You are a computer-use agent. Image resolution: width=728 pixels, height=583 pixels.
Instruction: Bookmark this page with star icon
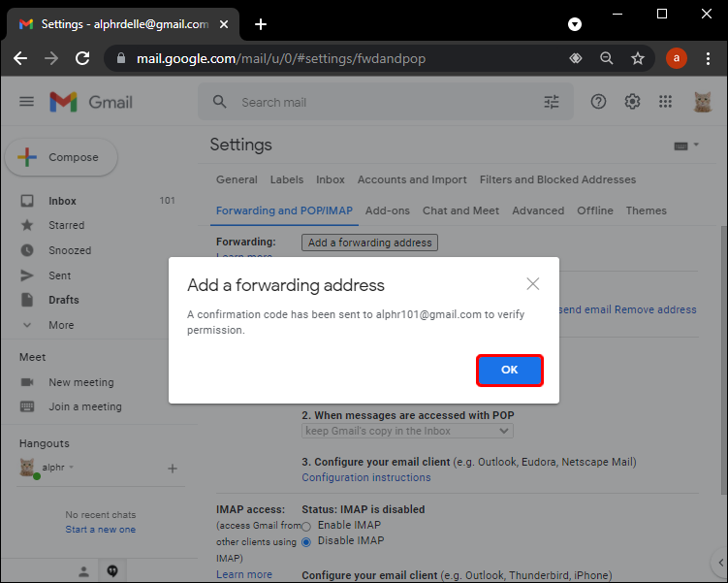click(x=638, y=58)
